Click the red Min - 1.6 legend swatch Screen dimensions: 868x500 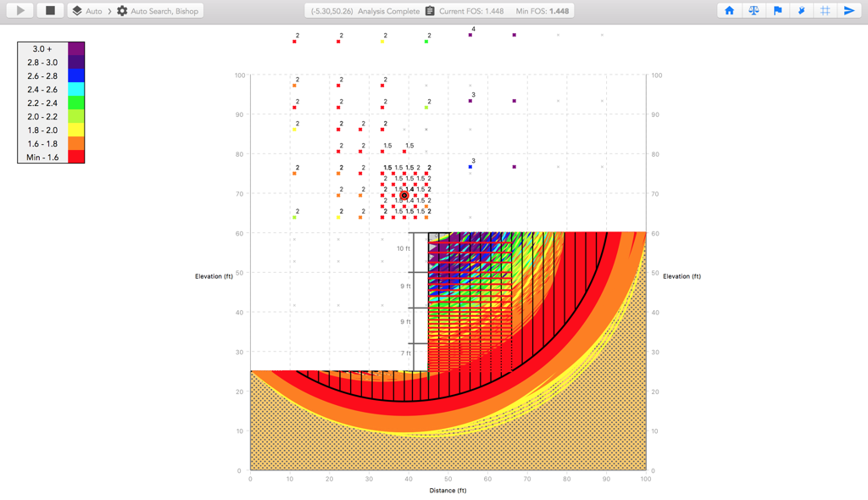[x=76, y=157]
